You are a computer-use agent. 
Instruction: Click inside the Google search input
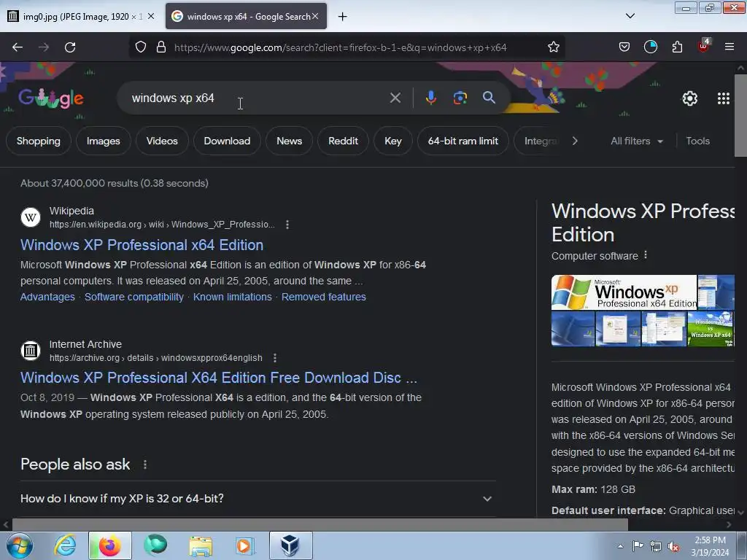coord(258,98)
